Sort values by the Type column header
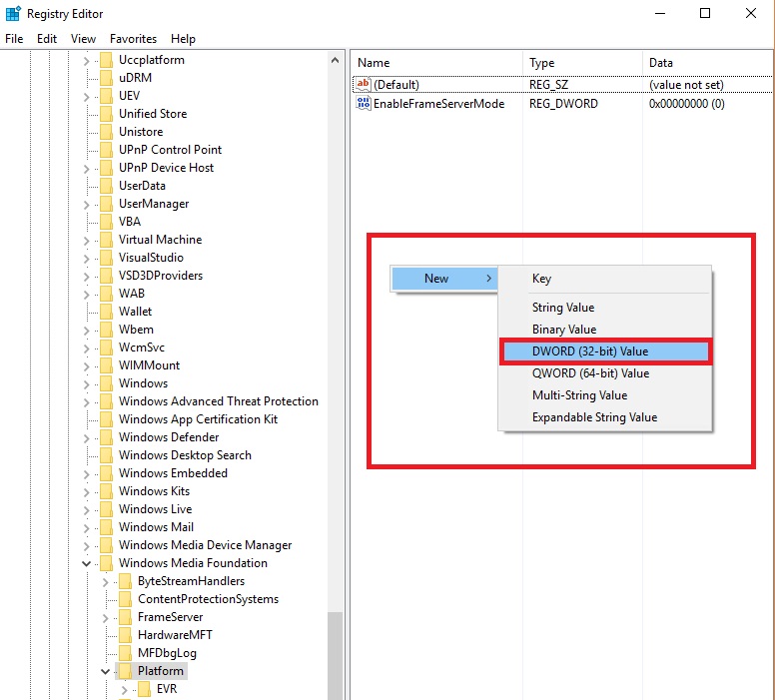 point(582,63)
